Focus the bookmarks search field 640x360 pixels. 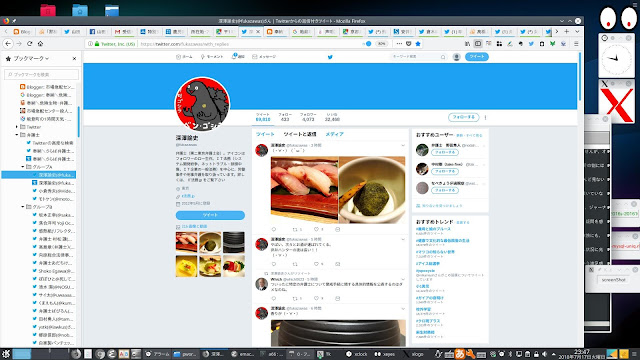pyautogui.click(x=41, y=74)
